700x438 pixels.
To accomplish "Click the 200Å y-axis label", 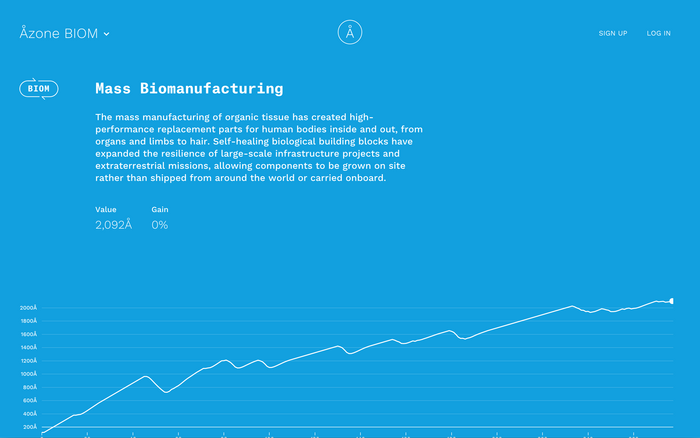I will [30, 427].
